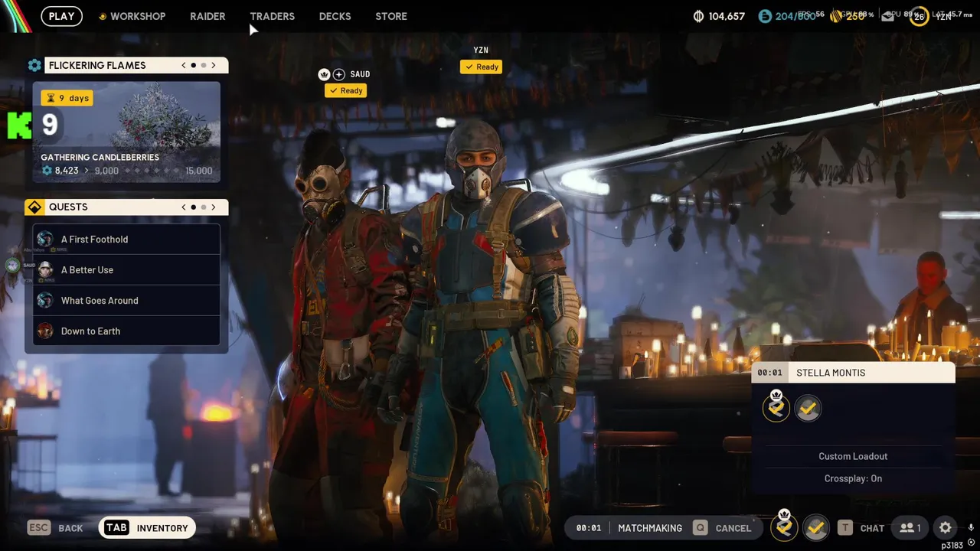Select first page dot in Flickering Flames header
This screenshot has height=551, width=980.
194,66
